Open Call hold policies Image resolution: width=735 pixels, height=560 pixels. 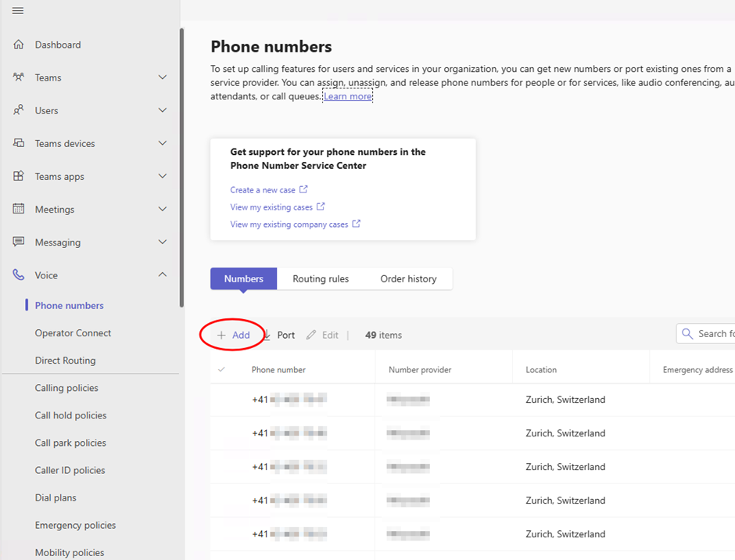(71, 415)
